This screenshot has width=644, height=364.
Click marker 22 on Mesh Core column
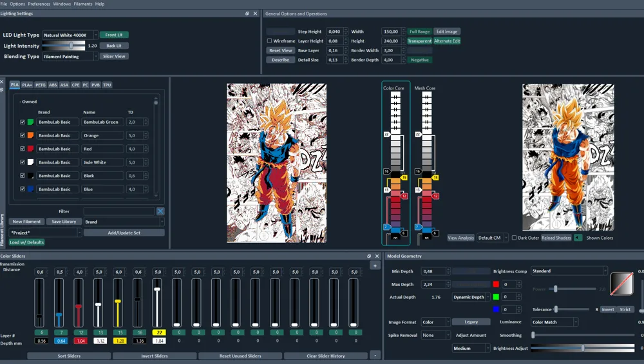(418, 135)
